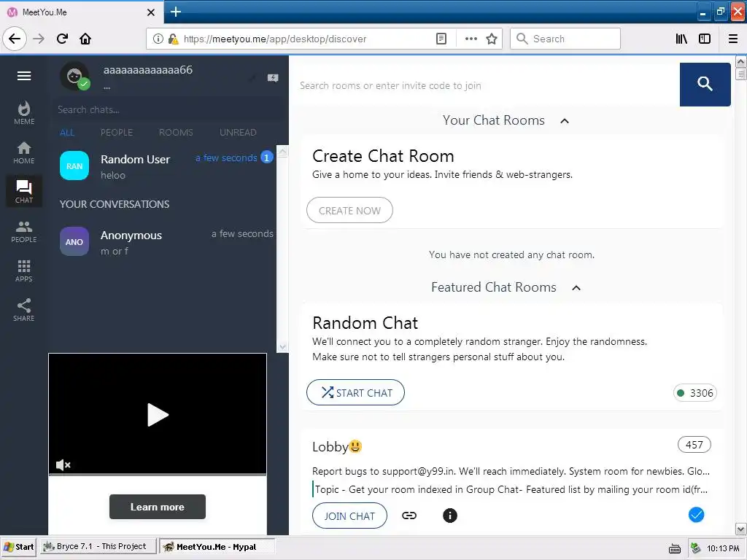Image resolution: width=747 pixels, height=560 pixels.
Task: Click page scrollbar down arrow
Action: (x=741, y=529)
